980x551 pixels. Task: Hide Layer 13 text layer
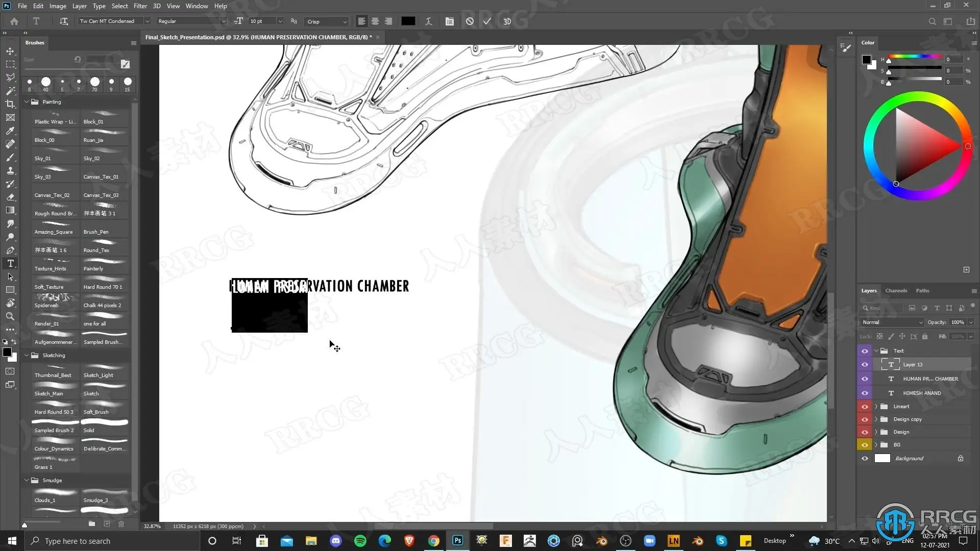(x=865, y=365)
